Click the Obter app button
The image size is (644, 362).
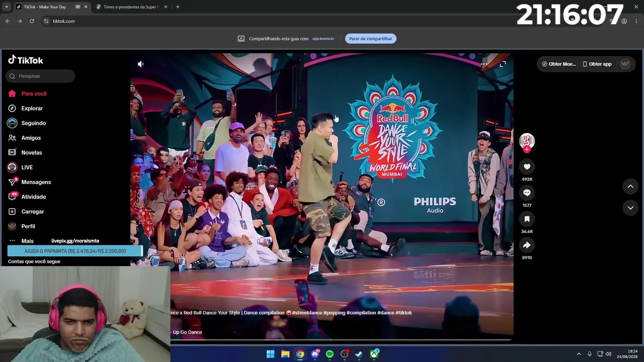pyautogui.click(x=597, y=64)
